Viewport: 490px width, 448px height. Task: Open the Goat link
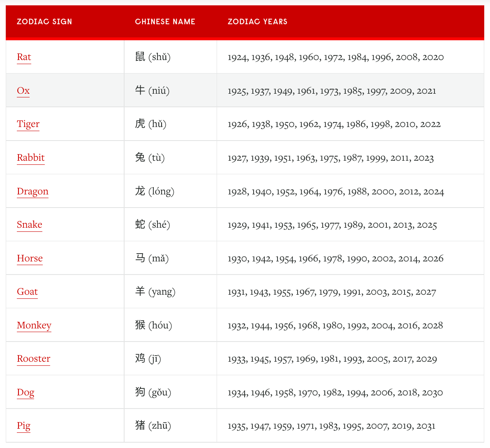(x=27, y=292)
